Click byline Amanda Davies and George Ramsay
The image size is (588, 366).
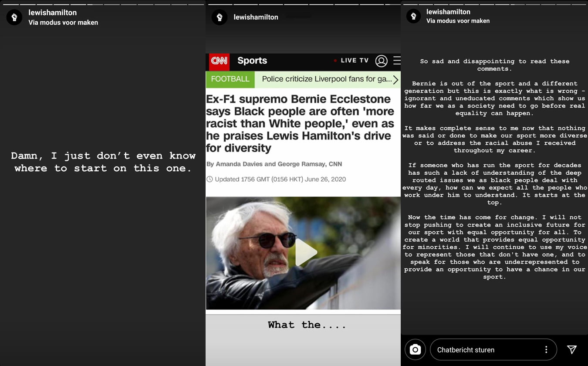274,164
